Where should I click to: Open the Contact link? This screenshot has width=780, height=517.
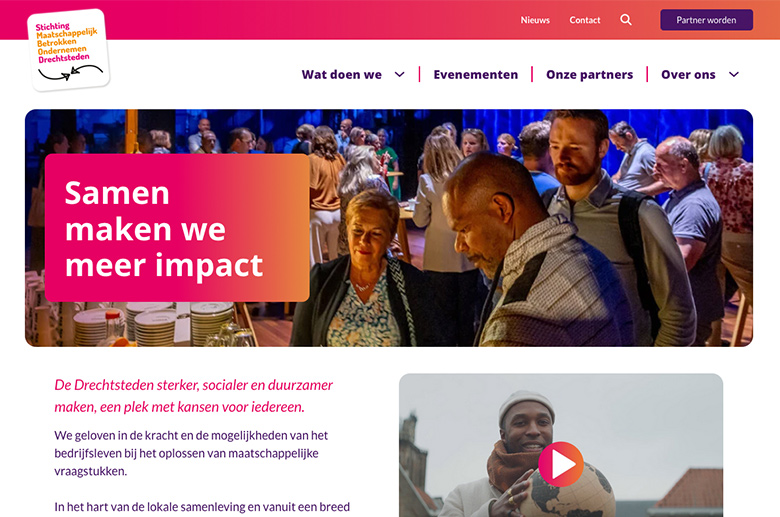[585, 20]
